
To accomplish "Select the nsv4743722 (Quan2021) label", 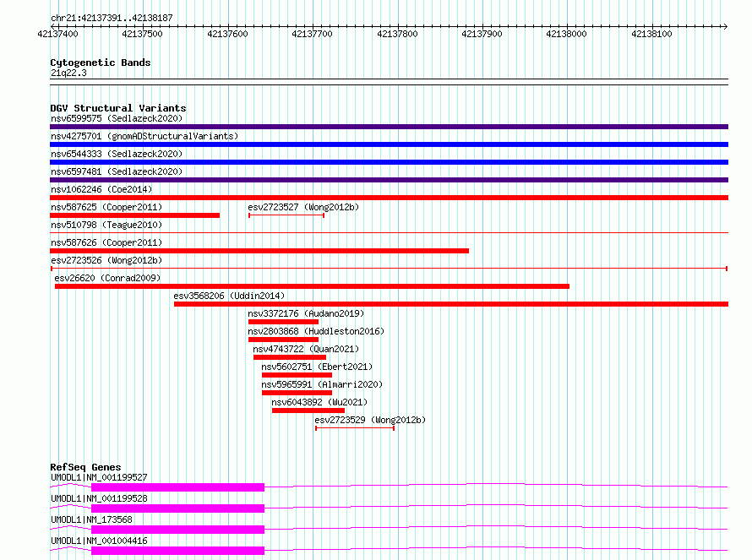I will (x=306, y=349).
